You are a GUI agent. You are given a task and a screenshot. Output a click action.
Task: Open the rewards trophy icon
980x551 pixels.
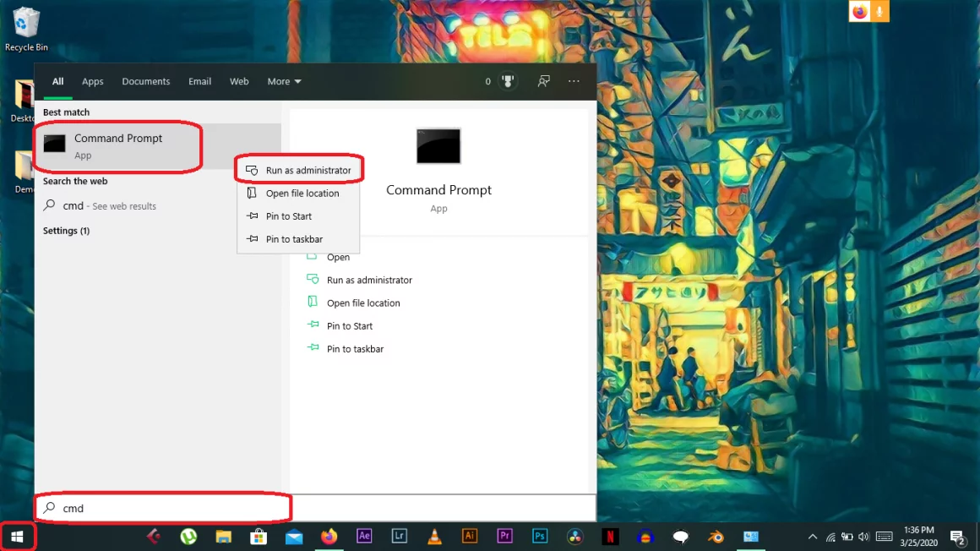508,81
